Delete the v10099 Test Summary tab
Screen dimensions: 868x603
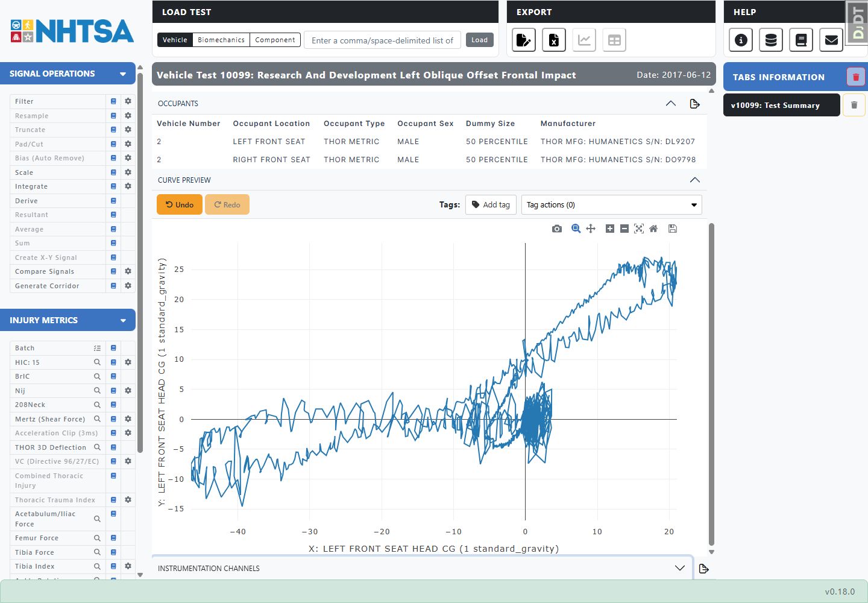click(x=854, y=105)
